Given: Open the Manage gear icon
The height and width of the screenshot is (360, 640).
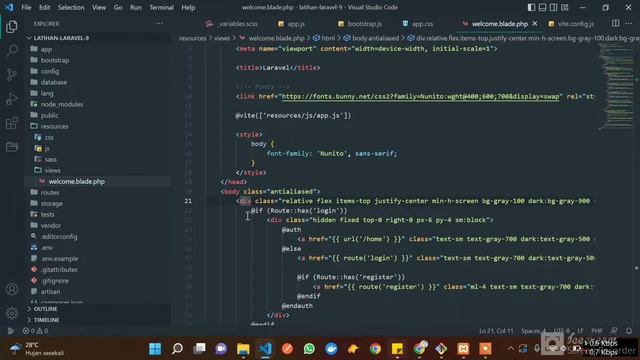Looking at the screenshot, I should 12,313.
